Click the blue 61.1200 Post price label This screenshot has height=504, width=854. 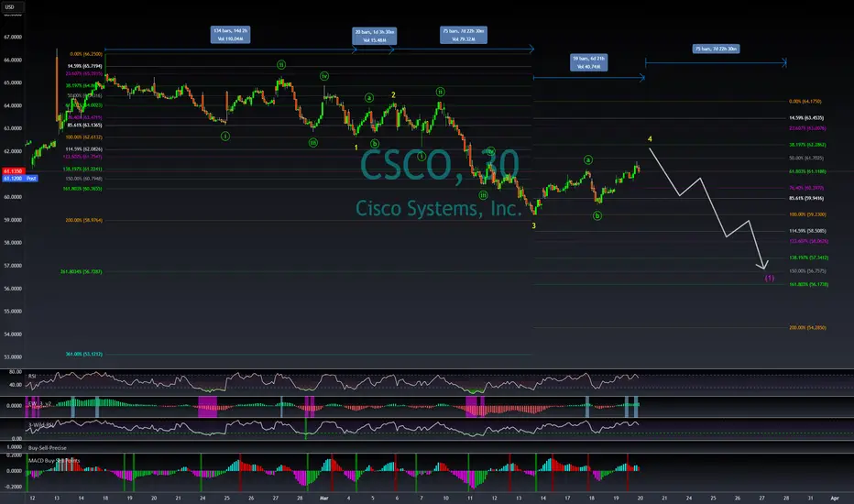20,178
